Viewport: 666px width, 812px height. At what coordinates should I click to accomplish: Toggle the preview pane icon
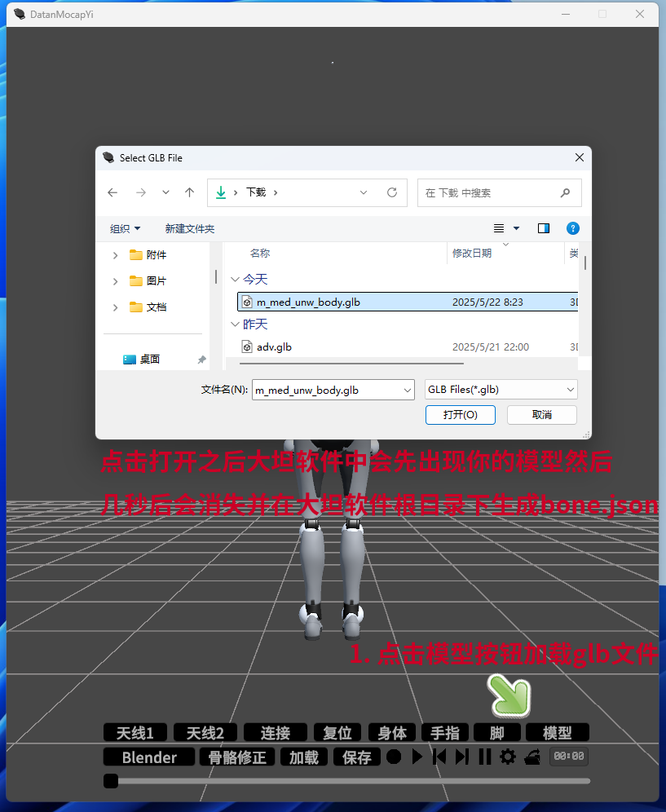pyautogui.click(x=544, y=228)
